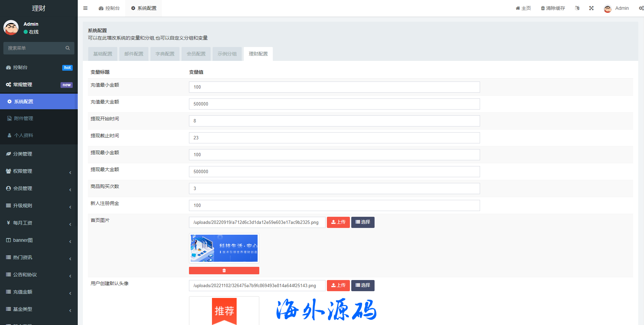Viewport: 644px width, 325px height.
Task: Click the homepage banner image thumbnail
Action: (224, 248)
